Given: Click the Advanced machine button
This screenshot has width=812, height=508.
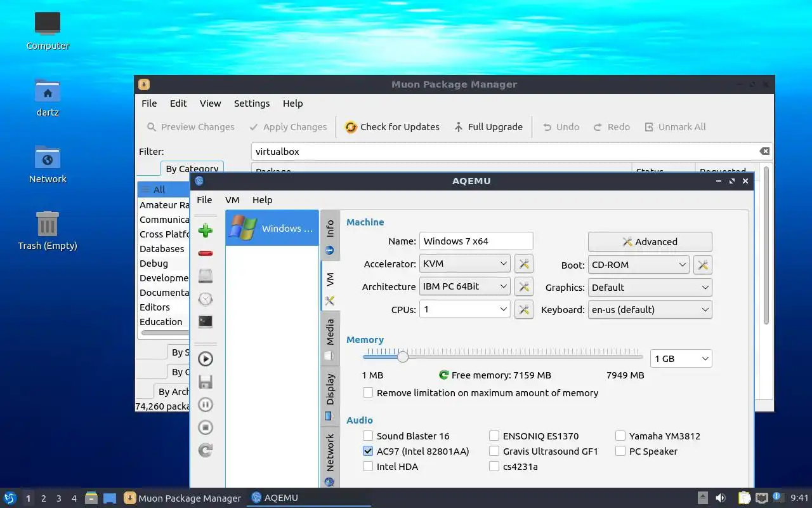Looking at the screenshot, I should 650,242.
